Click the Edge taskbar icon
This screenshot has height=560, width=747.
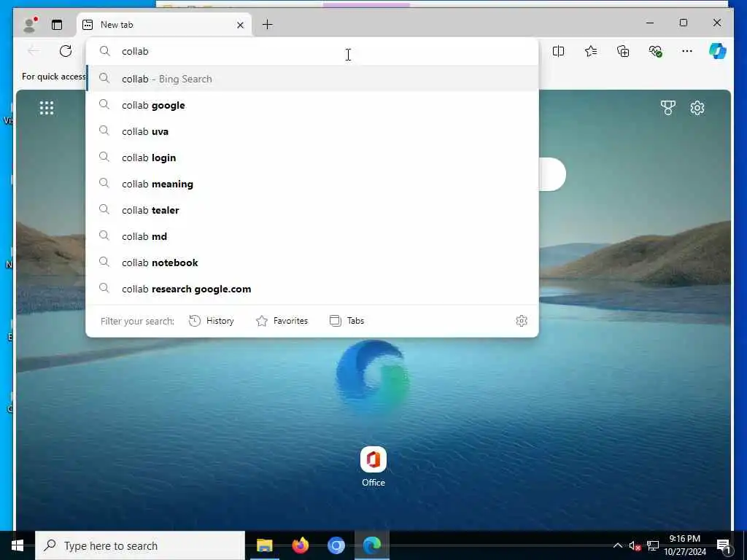tap(372, 545)
